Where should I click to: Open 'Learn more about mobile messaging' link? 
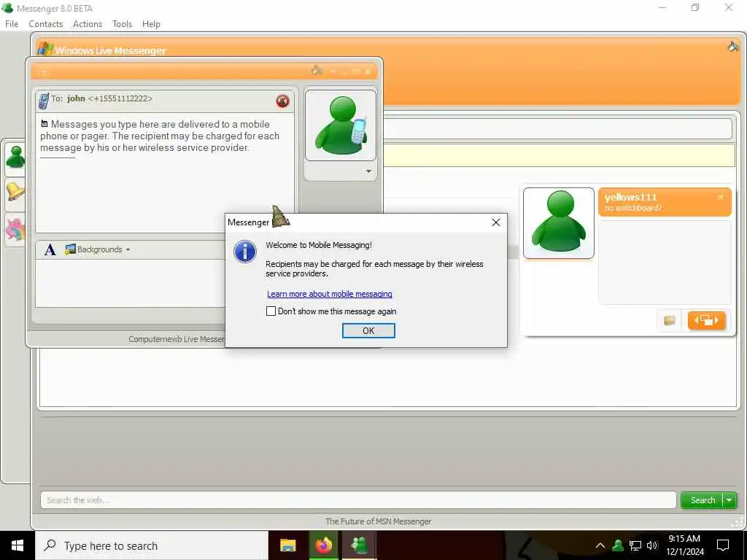[329, 294]
